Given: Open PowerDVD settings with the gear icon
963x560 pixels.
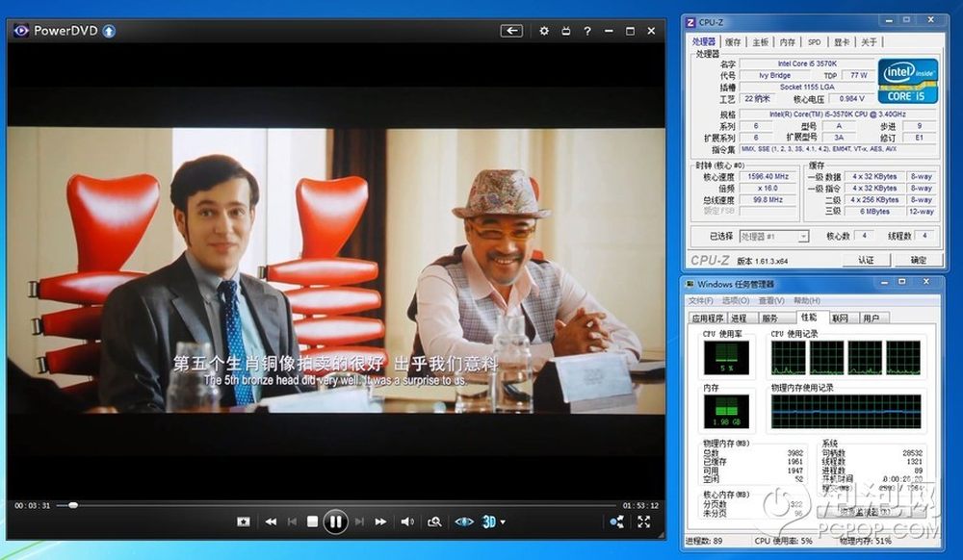Looking at the screenshot, I should click(543, 31).
